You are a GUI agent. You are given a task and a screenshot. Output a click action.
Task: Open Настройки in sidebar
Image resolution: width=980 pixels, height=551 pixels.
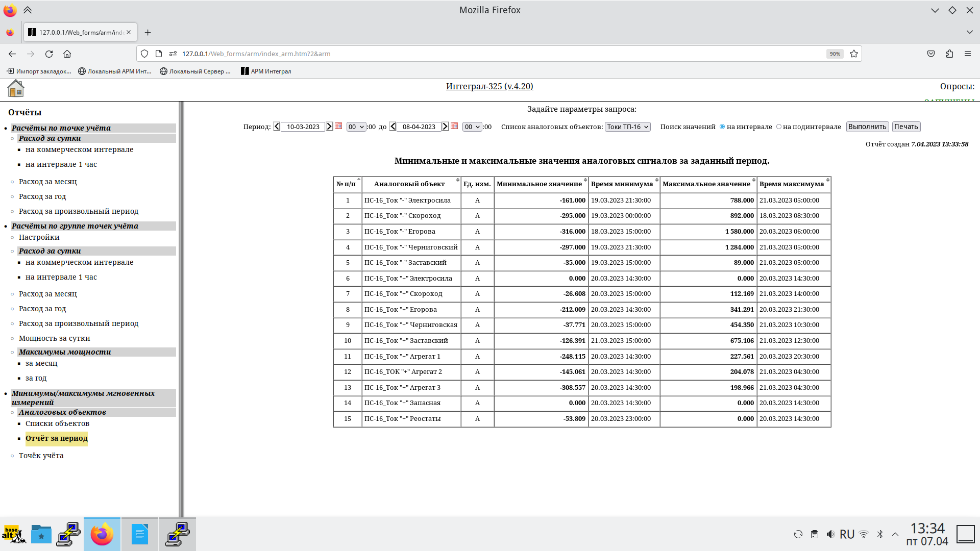click(x=39, y=237)
